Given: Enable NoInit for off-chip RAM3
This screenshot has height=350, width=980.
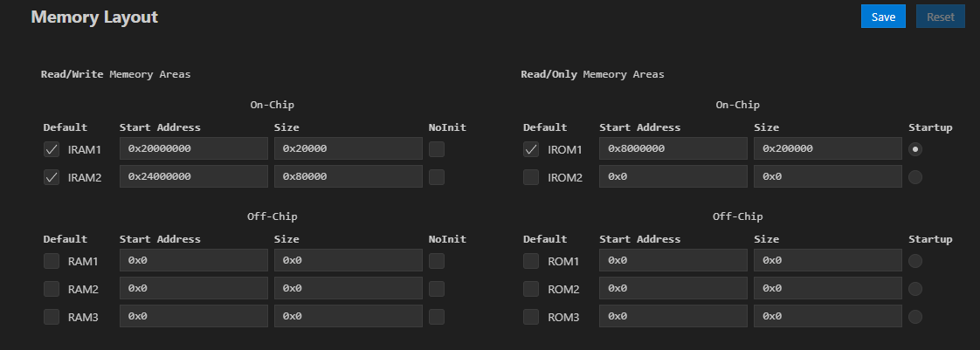Looking at the screenshot, I should coord(437,317).
